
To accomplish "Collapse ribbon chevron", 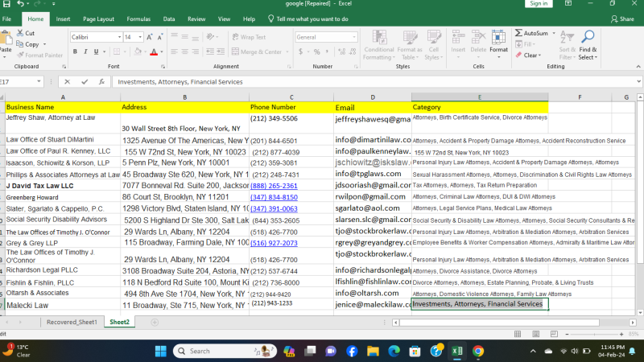I will (x=638, y=67).
